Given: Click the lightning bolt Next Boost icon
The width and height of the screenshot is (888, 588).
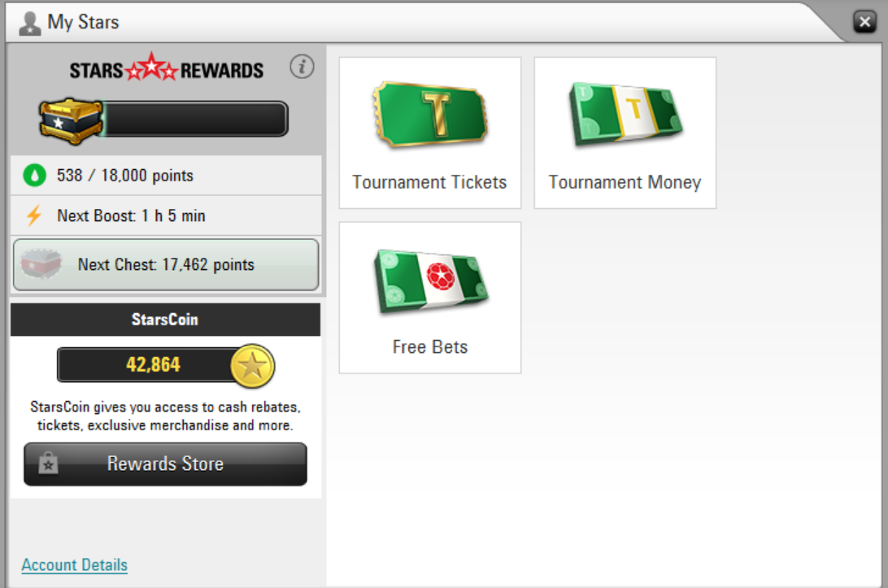Looking at the screenshot, I should pyautogui.click(x=34, y=216).
